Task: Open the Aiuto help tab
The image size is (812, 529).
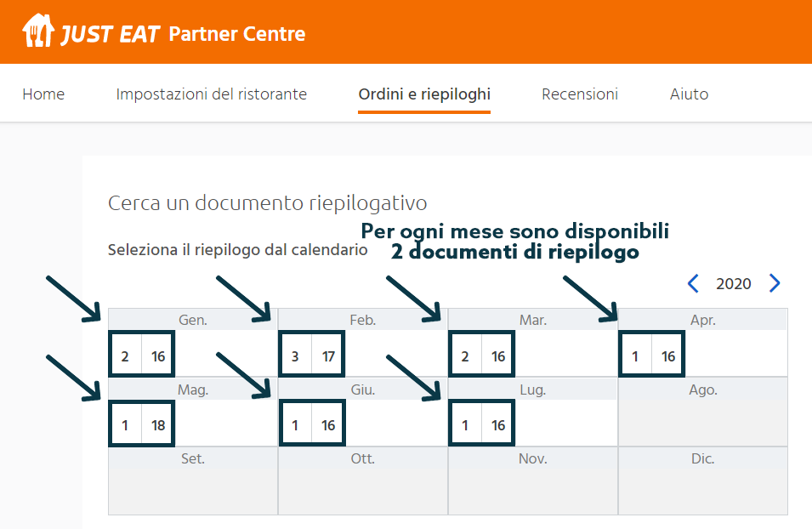Action: pos(689,94)
